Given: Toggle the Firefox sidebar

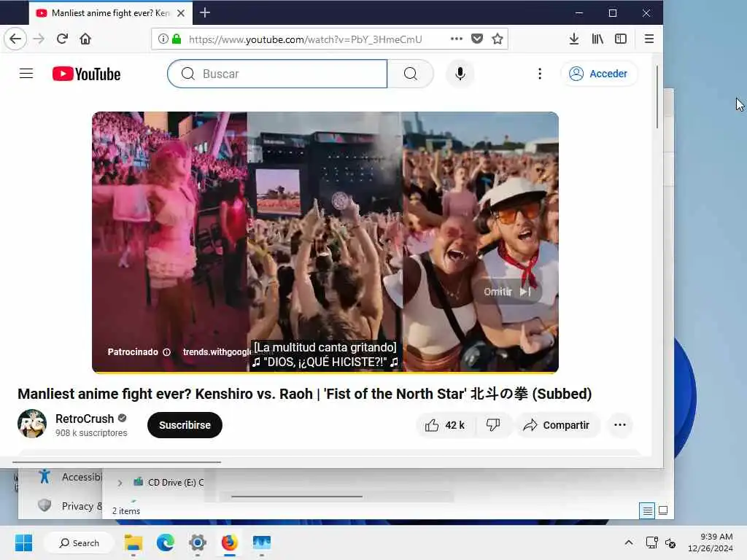Looking at the screenshot, I should (x=621, y=39).
